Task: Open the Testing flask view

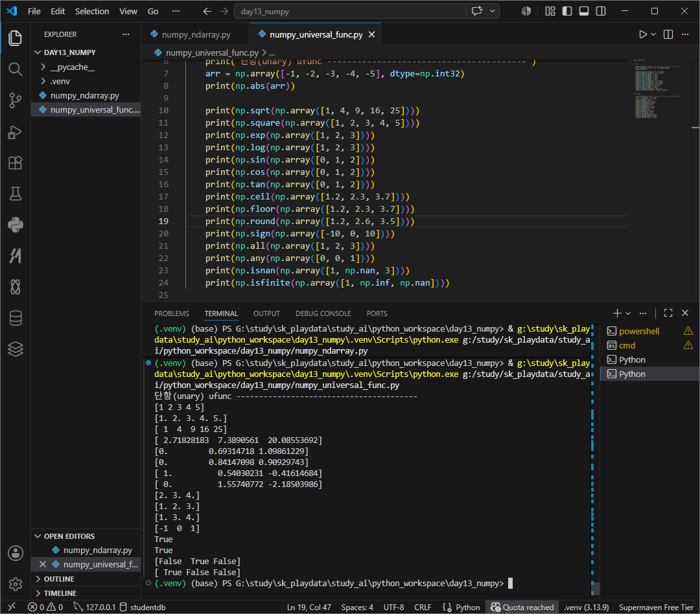Action: click(15, 194)
